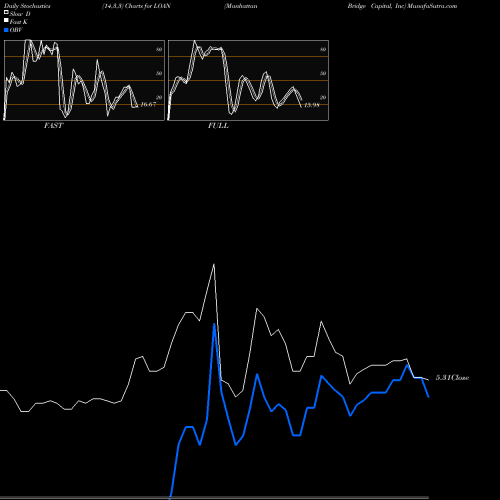Click the 'Slow D' legend label
This screenshot has height=500, width=500.
[x=20, y=14]
